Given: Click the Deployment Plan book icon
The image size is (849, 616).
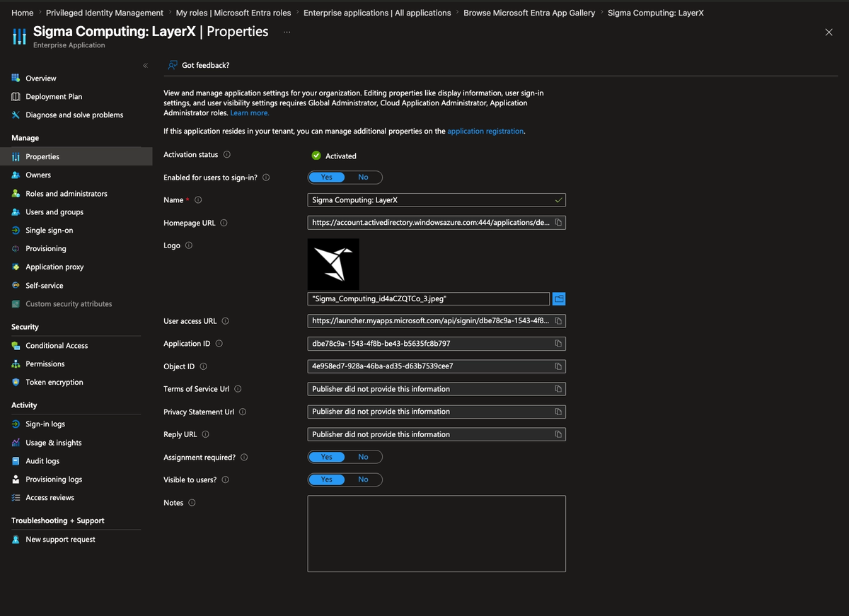Looking at the screenshot, I should coord(16,96).
